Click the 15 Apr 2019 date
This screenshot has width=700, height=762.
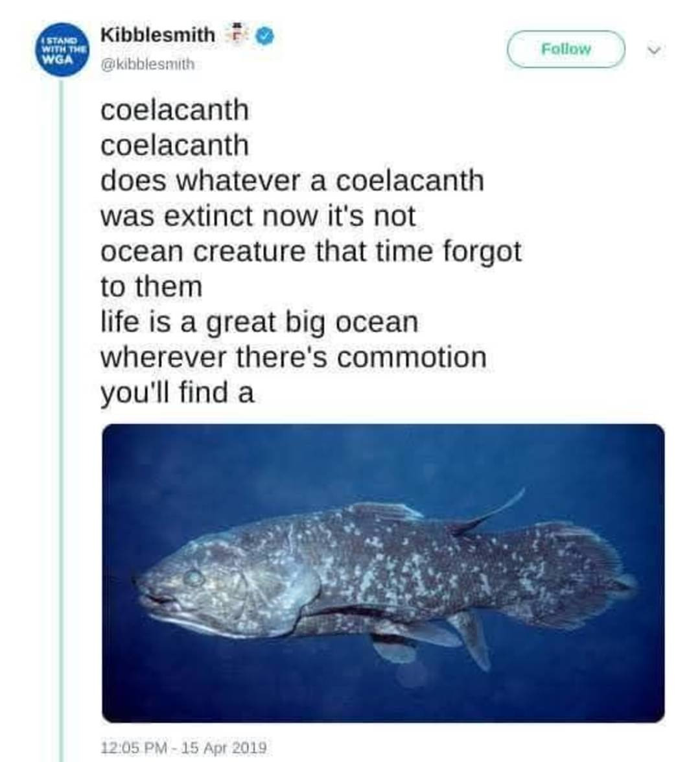(x=224, y=748)
